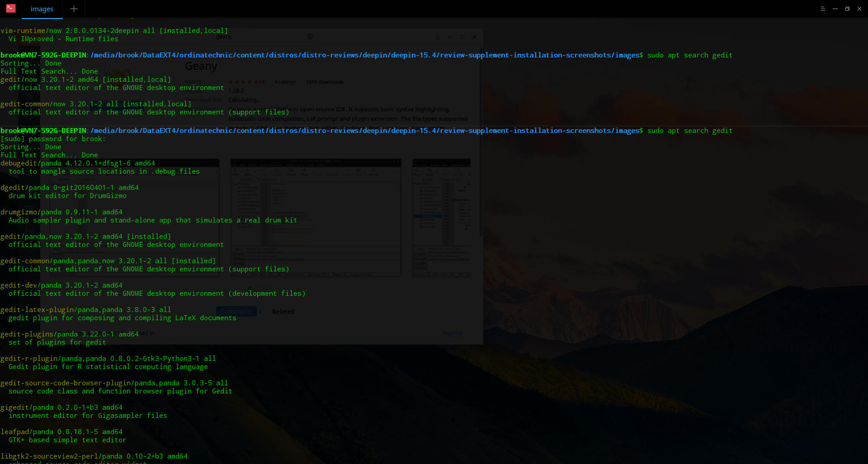Open a new terminal tab with plus button

74,9
